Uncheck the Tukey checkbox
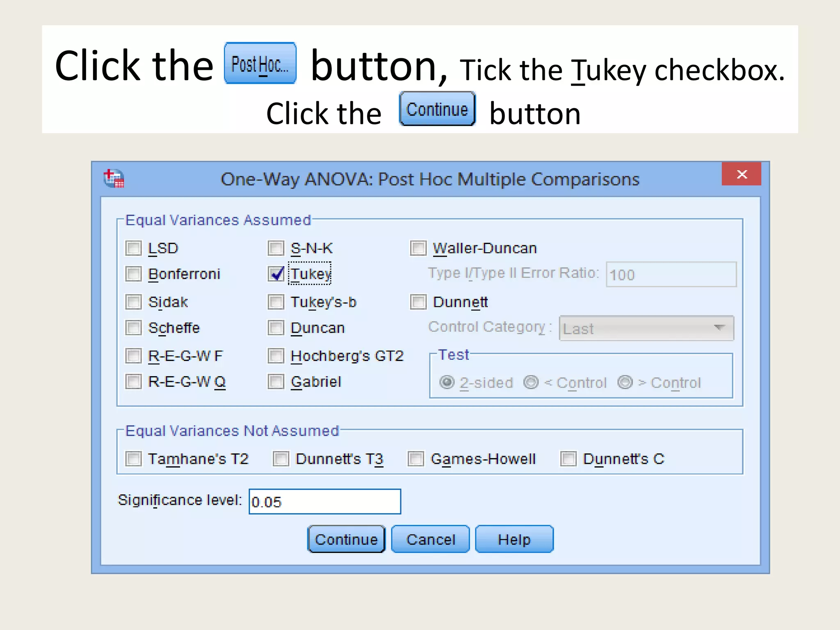Viewport: 840px width, 630px height. tap(276, 274)
